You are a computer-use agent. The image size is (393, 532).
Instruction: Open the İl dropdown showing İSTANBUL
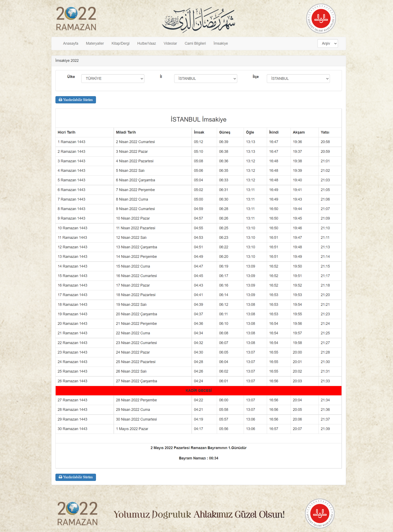206,79
